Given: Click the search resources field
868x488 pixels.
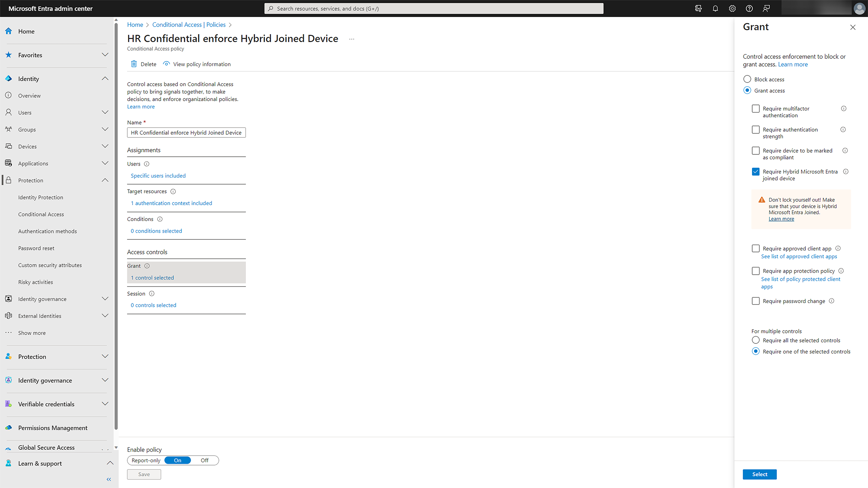Looking at the screenshot, I should [434, 8].
